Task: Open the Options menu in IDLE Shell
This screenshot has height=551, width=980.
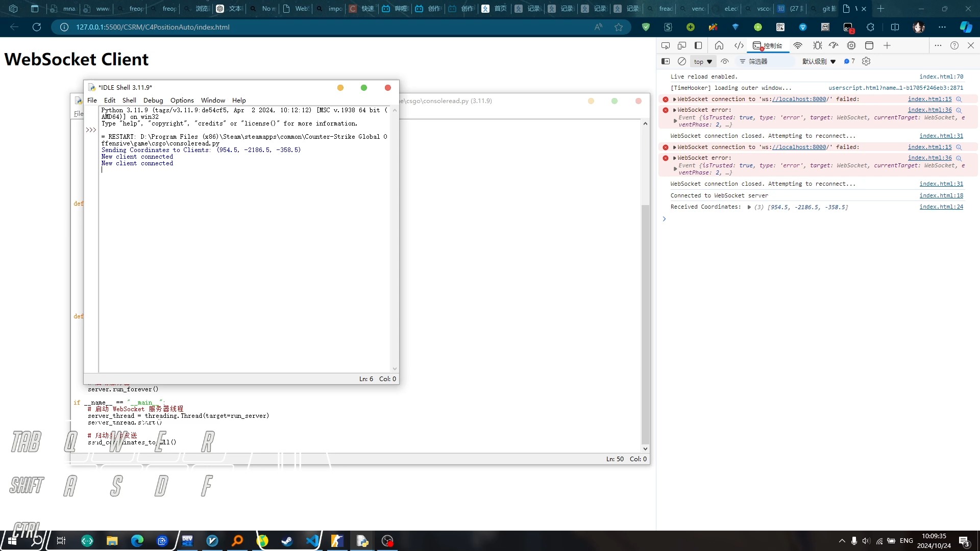Action: (182, 101)
